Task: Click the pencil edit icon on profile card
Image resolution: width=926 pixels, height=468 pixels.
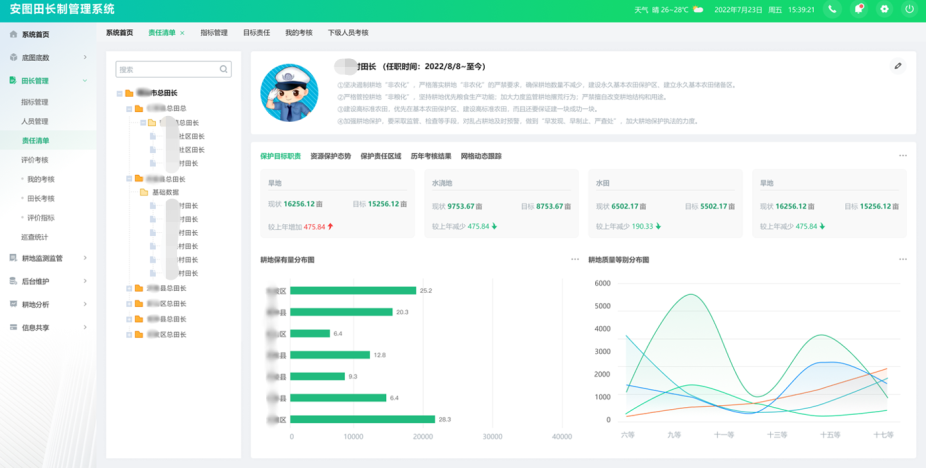Action: 898,66
